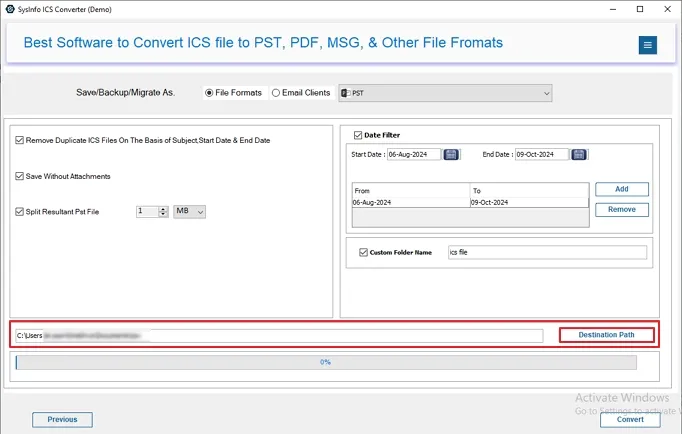Open End Date calendar picker

tap(578, 154)
